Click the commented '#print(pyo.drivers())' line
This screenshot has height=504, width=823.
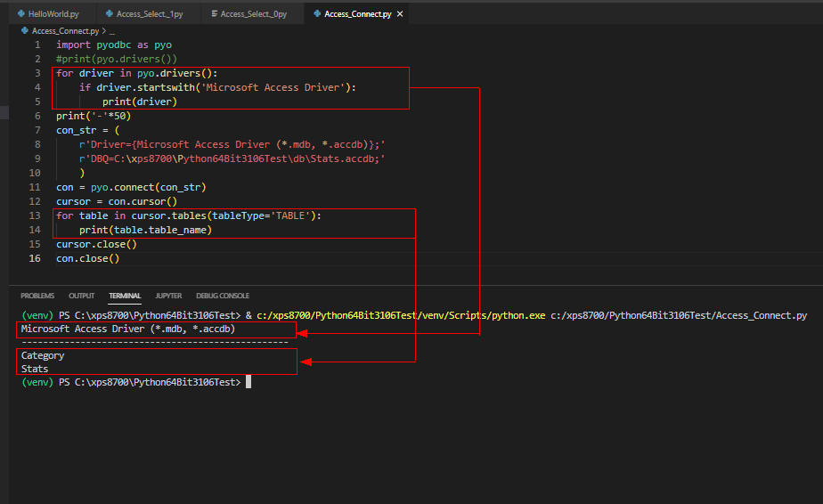pyautogui.click(x=117, y=59)
